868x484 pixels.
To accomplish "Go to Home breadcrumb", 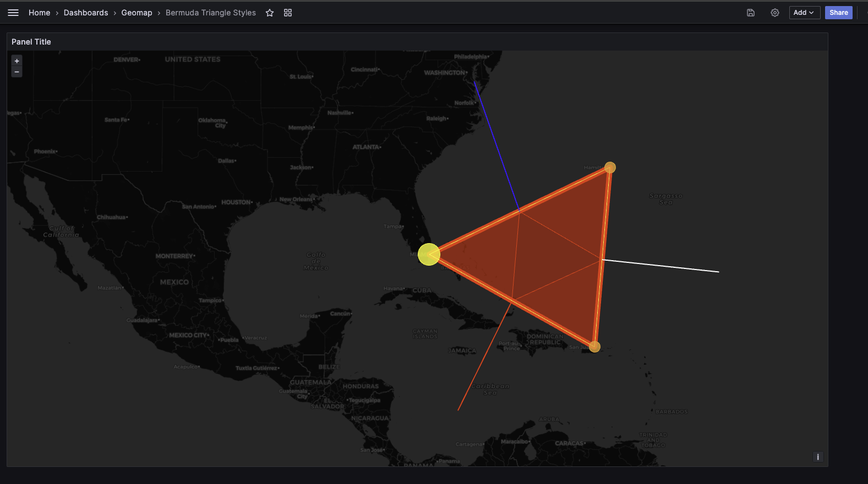I will pyautogui.click(x=39, y=13).
